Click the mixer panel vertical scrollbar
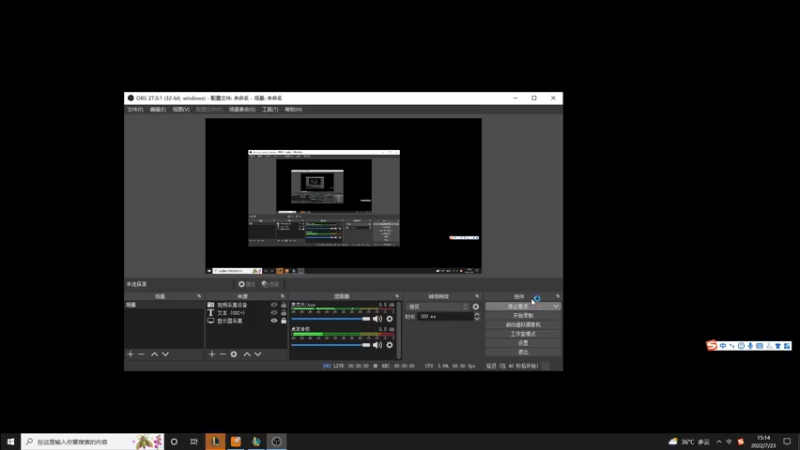The width and height of the screenshot is (800, 450). [x=398, y=330]
